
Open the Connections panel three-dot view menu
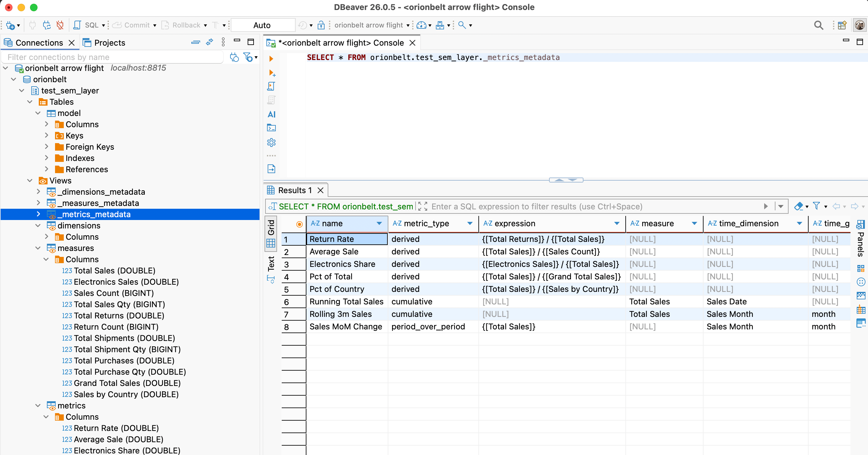pos(223,42)
